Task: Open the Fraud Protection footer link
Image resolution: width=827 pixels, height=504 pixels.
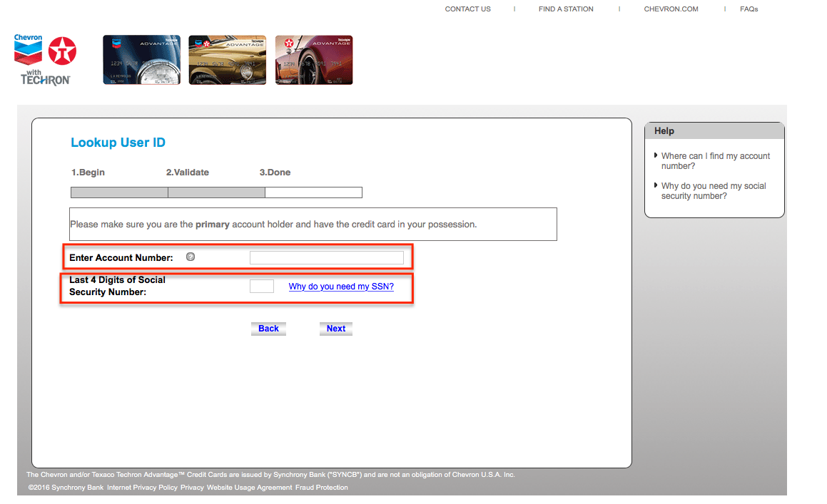Action: [x=322, y=488]
